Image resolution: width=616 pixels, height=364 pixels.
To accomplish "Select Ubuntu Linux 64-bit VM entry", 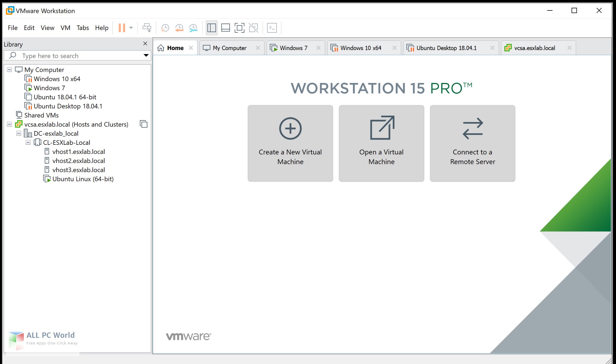I will pyautogui.click(x=82, y=178).
